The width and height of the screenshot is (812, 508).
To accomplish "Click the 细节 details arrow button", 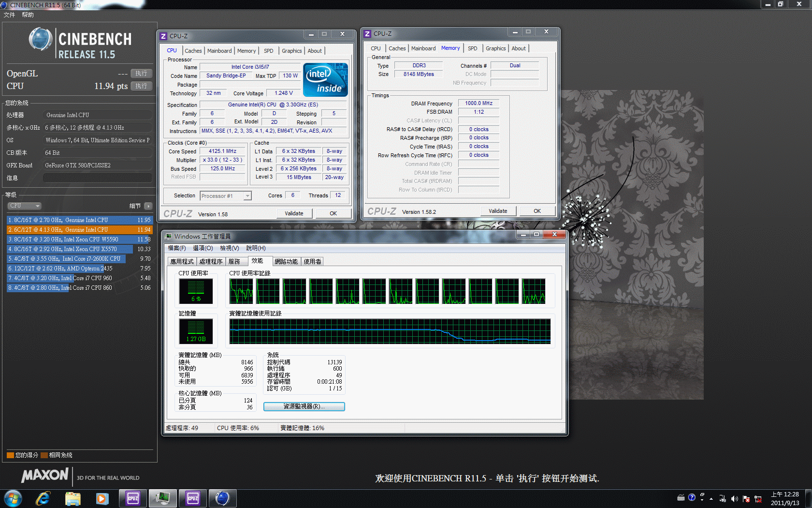I will pos(148,206).
